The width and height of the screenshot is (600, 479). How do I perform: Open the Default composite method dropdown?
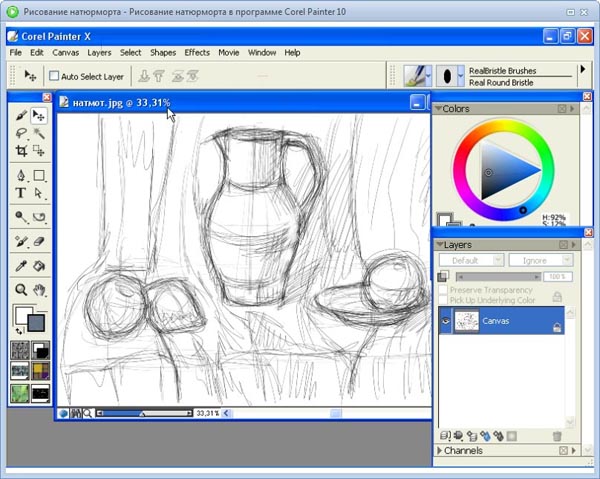[x=470, y=260]
